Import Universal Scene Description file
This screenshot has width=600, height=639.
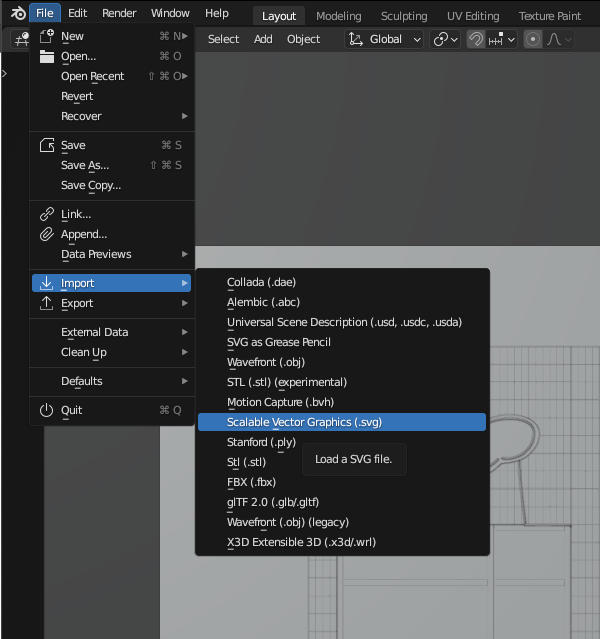342,322
